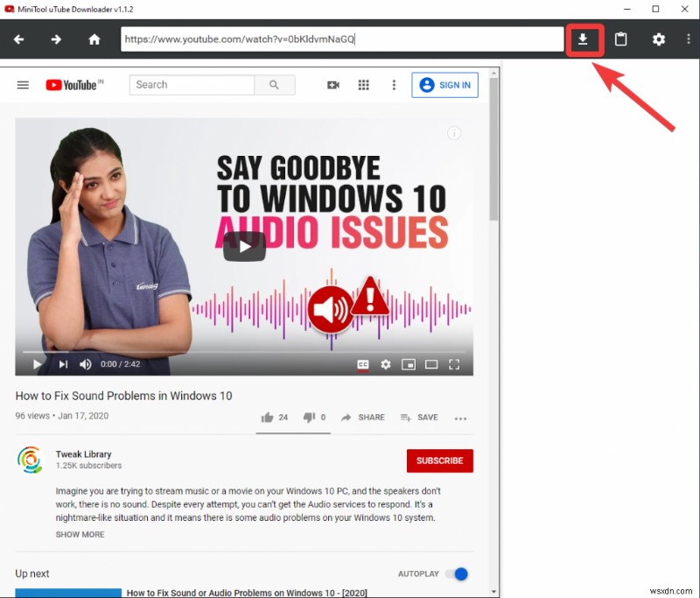Open MiniTool downloader settings gear
This screenshot has height=598, width=700.
[660, 39]
